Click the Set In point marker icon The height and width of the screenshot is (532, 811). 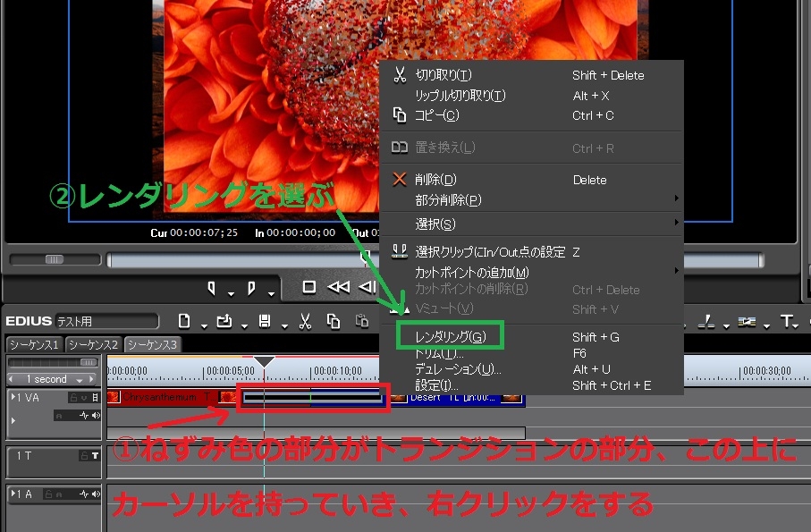[x=211, y=288]
